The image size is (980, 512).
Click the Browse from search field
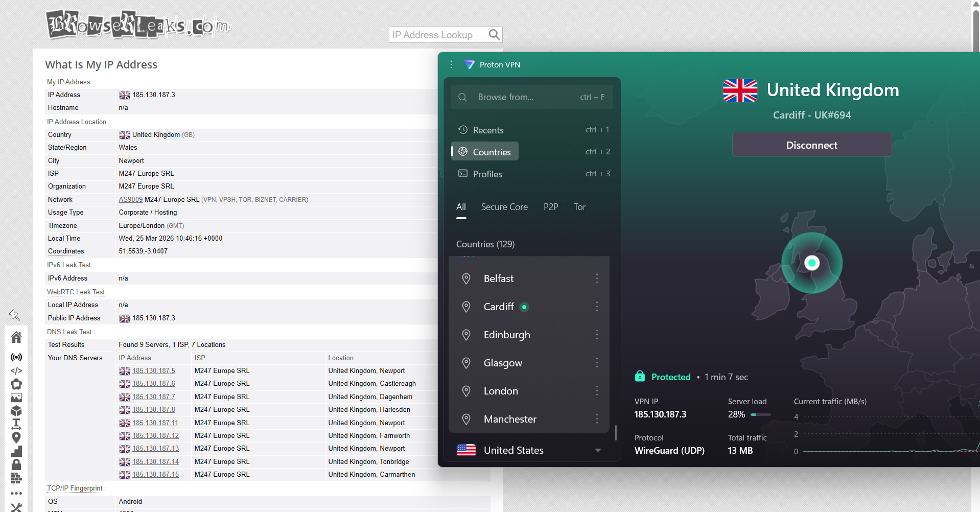[x=531, y=97]
